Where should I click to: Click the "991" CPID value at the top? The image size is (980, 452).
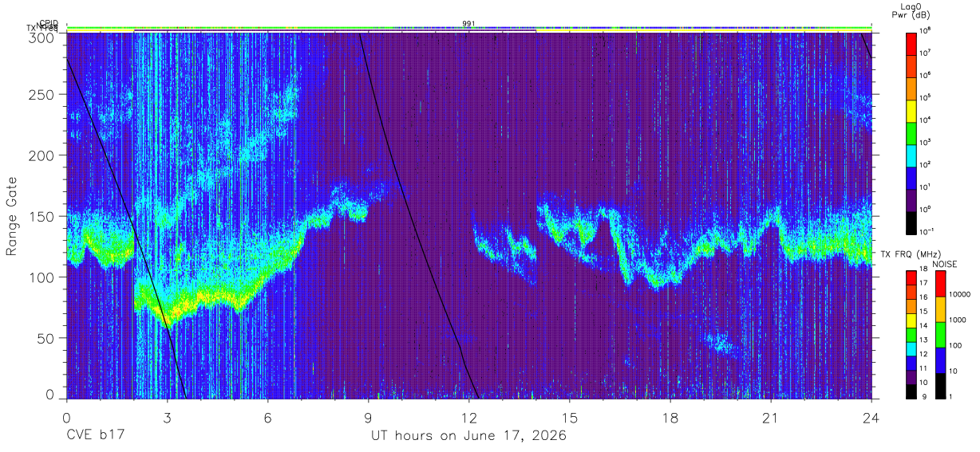pyautogui.click(x=468, y=24)
